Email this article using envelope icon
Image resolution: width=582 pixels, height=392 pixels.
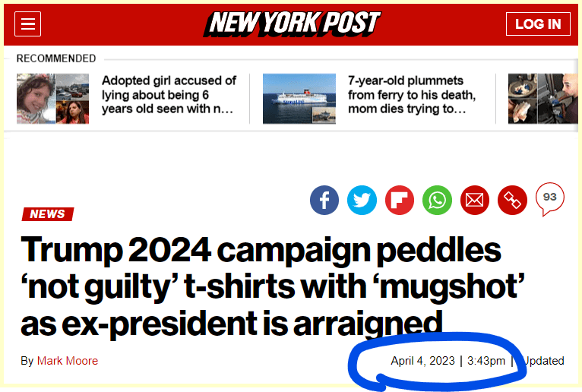474,200
